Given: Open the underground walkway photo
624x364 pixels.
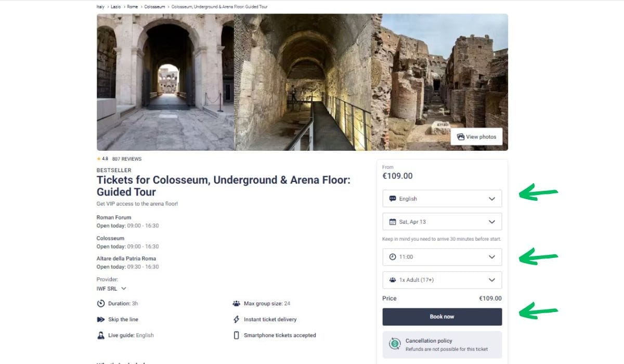Looking at the screenshot, I should (303, 82).
